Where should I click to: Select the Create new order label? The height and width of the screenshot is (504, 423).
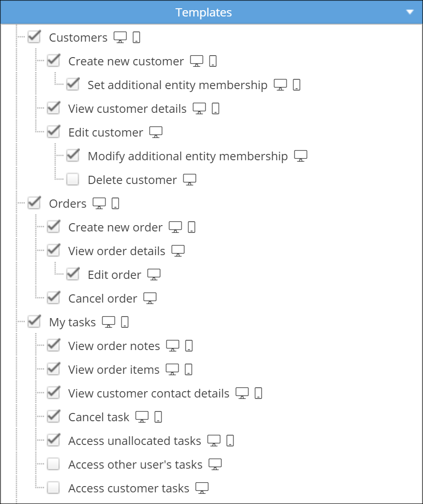[115, 228]
